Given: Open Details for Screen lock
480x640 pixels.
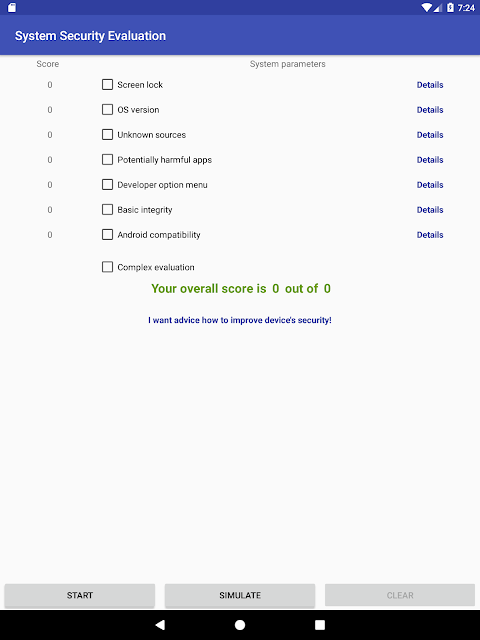Looking at the screenshot, I should [430, 85].
